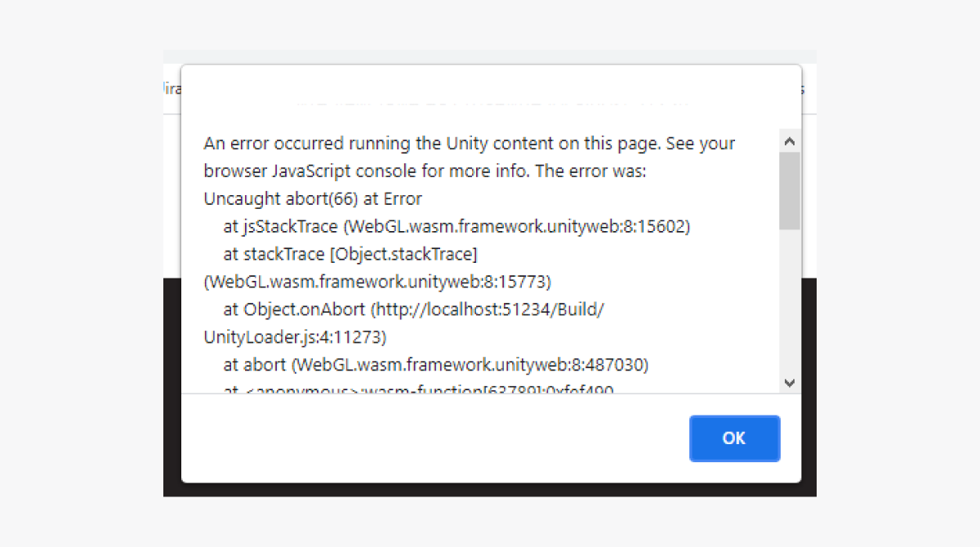Click the scroll up arrow in error message

pos(790,141)
